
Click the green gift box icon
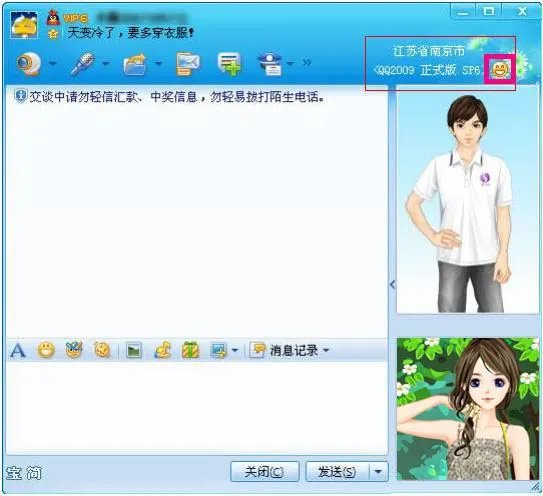pos(190,350)
